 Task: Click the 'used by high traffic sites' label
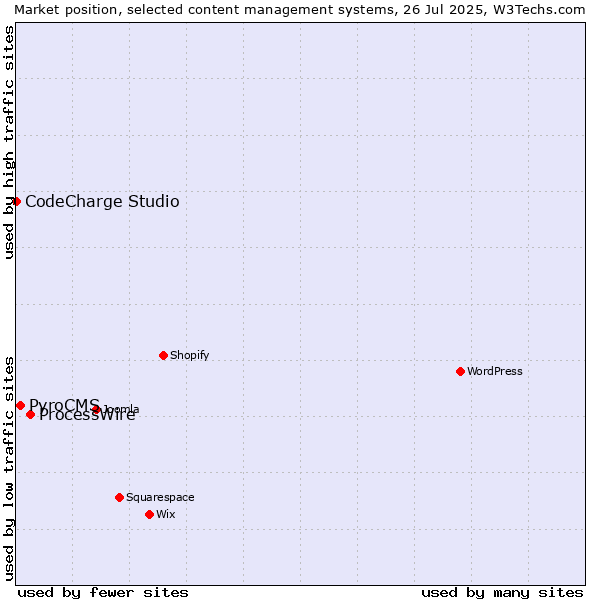(x=8, y=142)
